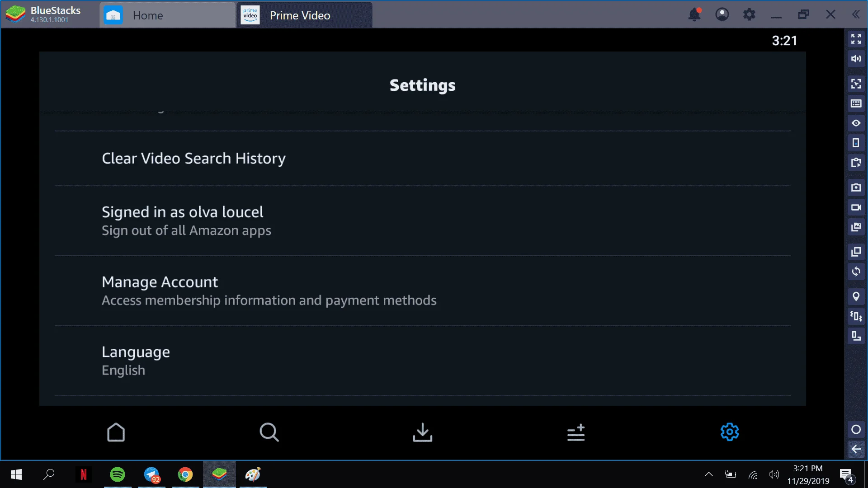Screen dimensions: 868x488
Task: Tap the search magnifier in bottom bar
Action: click(x=269, y=432)
